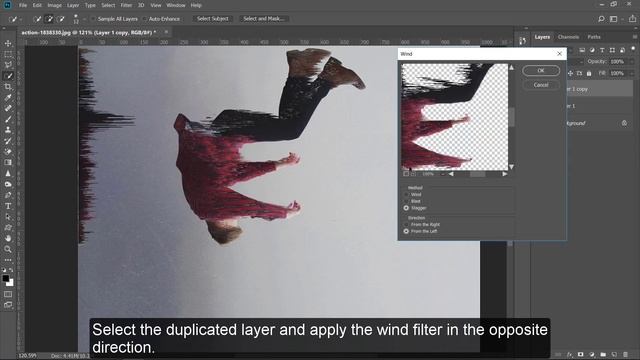Viewport: 640px width, 360px height.
Task: Enable Sample All Layers checkbox
Action: pos(93,19)
